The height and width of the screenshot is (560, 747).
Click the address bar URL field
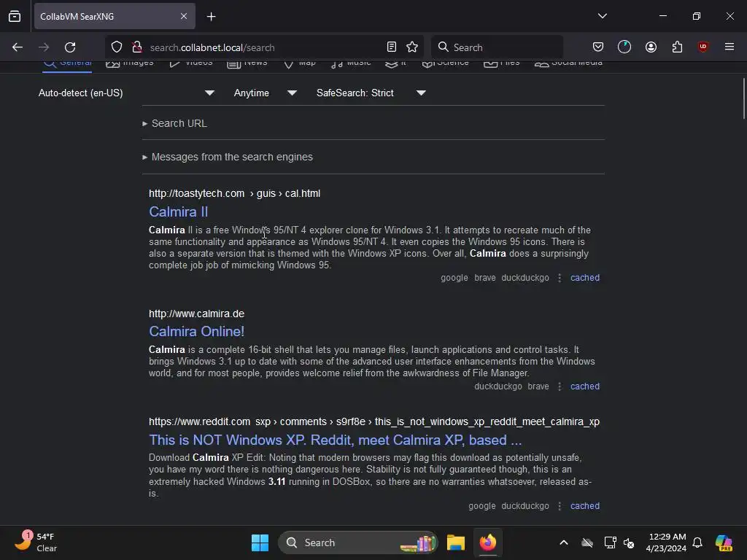pyautogui.click(x=264, y=47)
